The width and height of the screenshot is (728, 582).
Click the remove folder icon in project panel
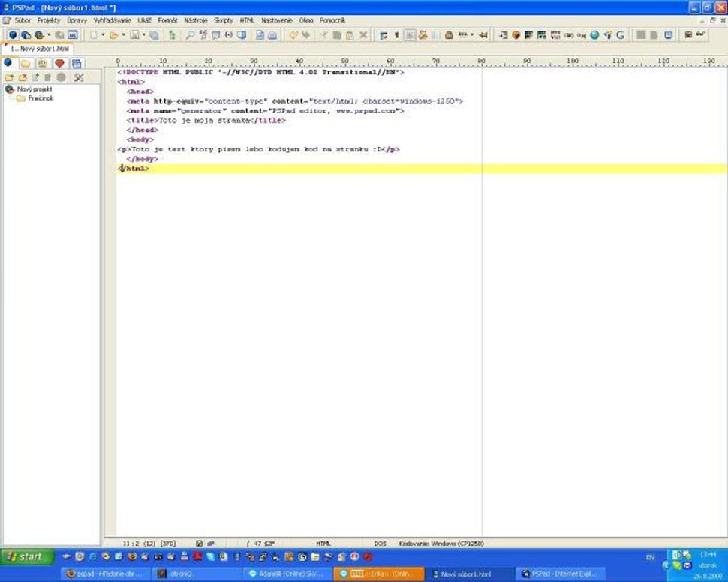click(23, 77)
